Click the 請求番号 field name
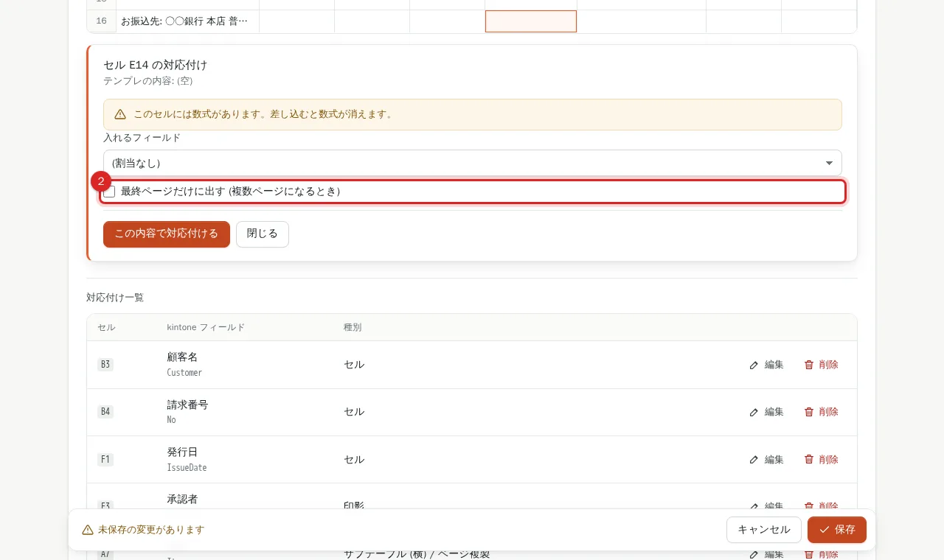 pyautogui.click(x=187, y=405)
